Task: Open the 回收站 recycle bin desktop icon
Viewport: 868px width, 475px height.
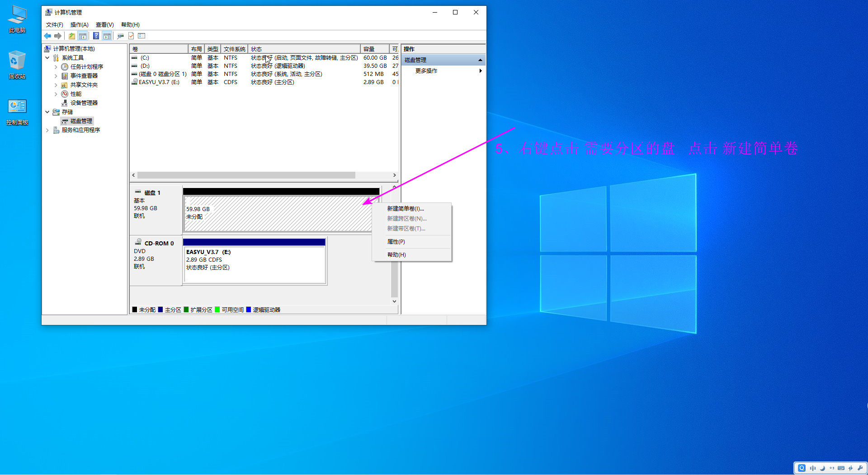Action: coord(17,65)
